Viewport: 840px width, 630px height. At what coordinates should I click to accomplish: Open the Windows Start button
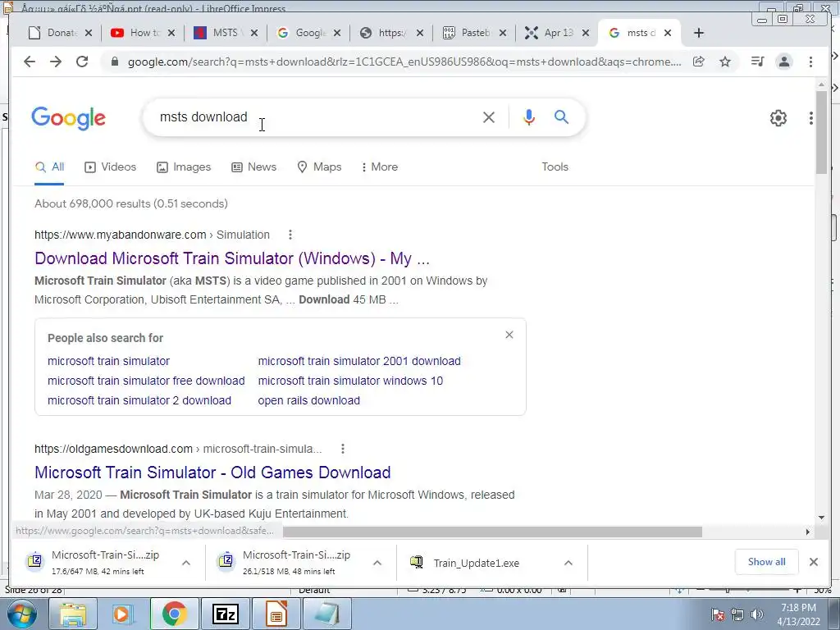coord(21,614)
